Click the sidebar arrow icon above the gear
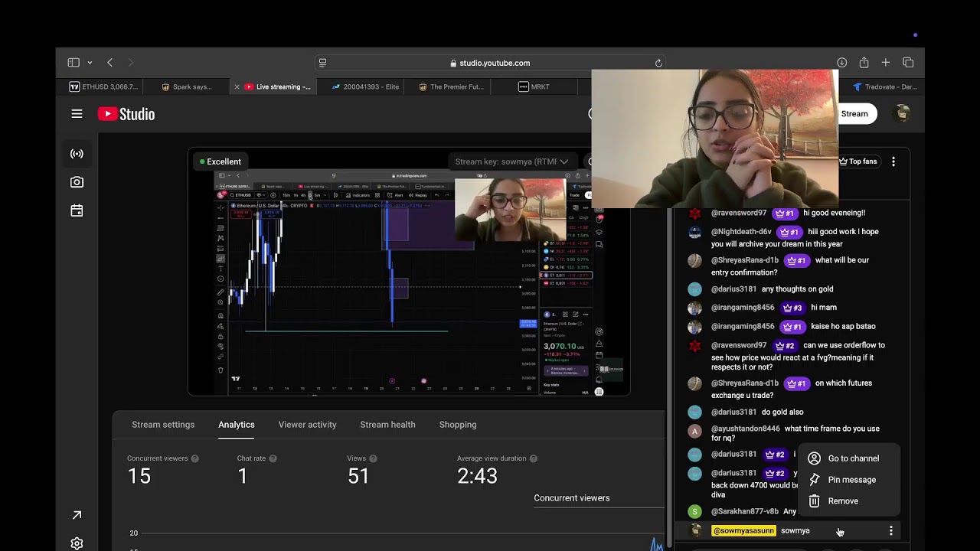This screenshot has height=551, width=980. [x=77, y=516]
